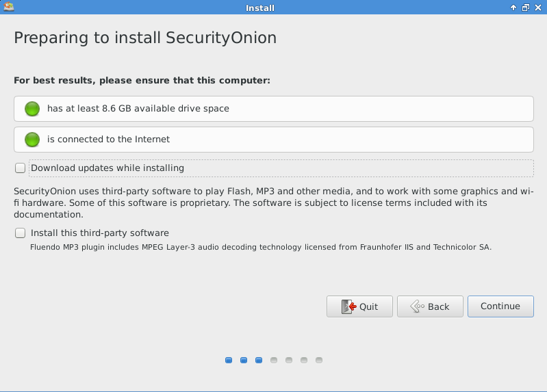Click the 'Preparing to install SecurityOnion' heading

click(145, 38)
